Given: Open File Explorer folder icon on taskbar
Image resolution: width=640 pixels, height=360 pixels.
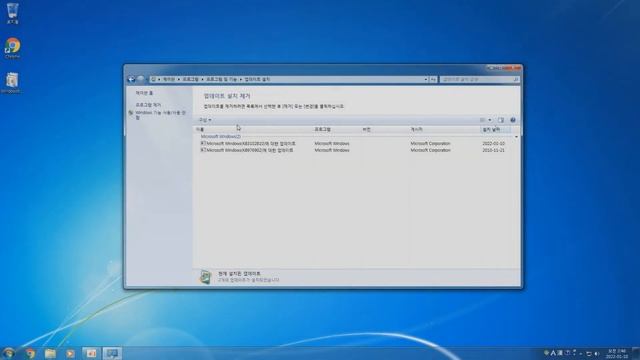Looking at the screenshot, I should click(50, 353).
